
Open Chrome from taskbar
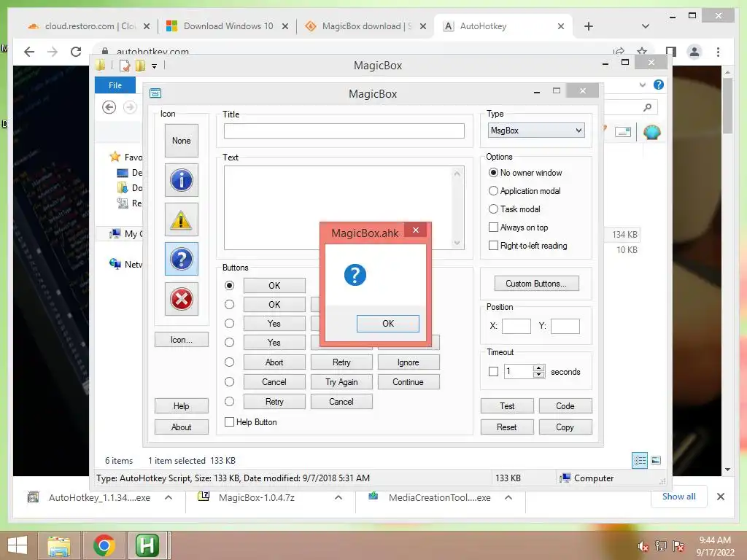104,545
